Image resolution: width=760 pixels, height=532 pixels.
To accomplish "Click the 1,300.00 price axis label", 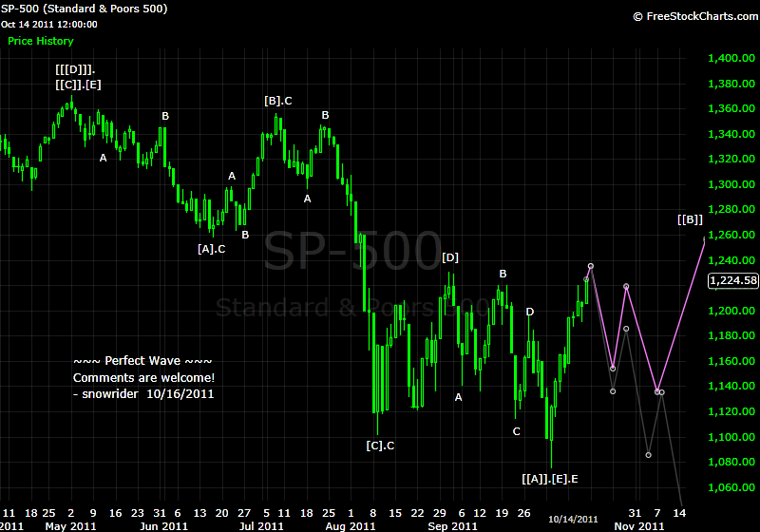I will click(731, 184).
